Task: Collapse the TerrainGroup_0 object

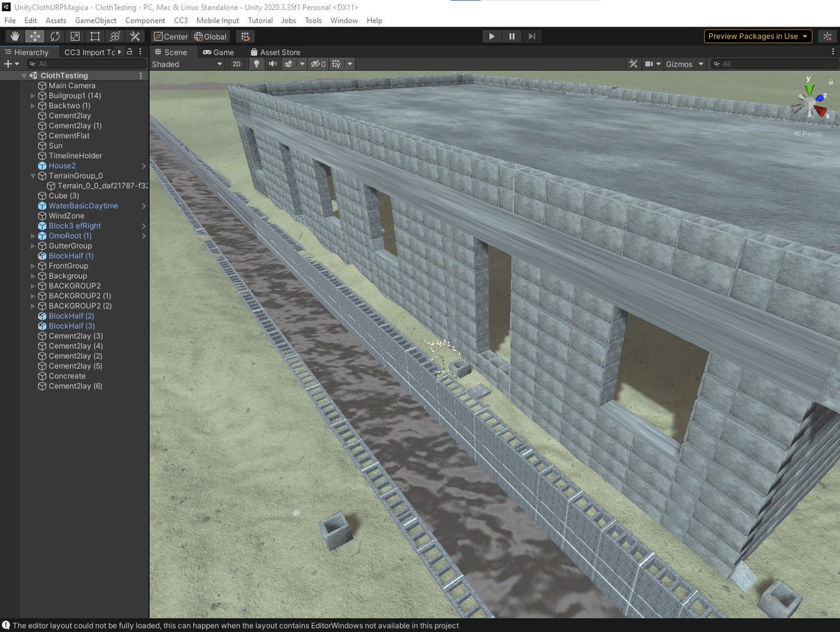Action: (34, 176)
